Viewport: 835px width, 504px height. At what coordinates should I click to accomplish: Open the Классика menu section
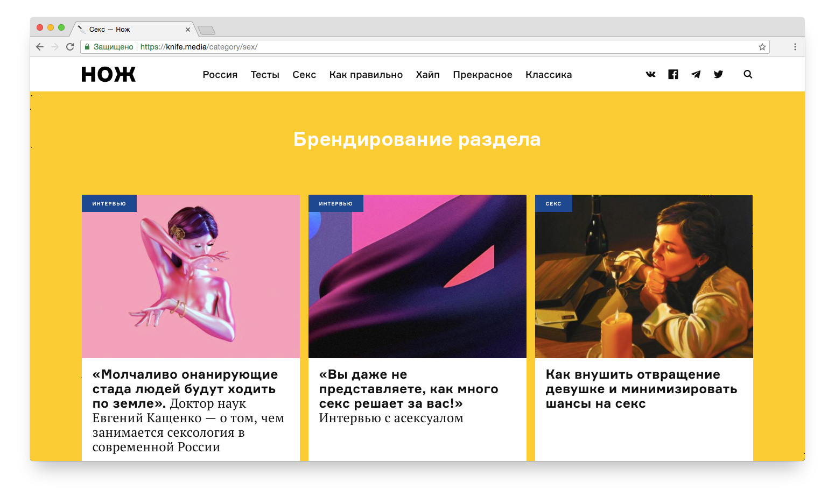(x=549, y=75)
